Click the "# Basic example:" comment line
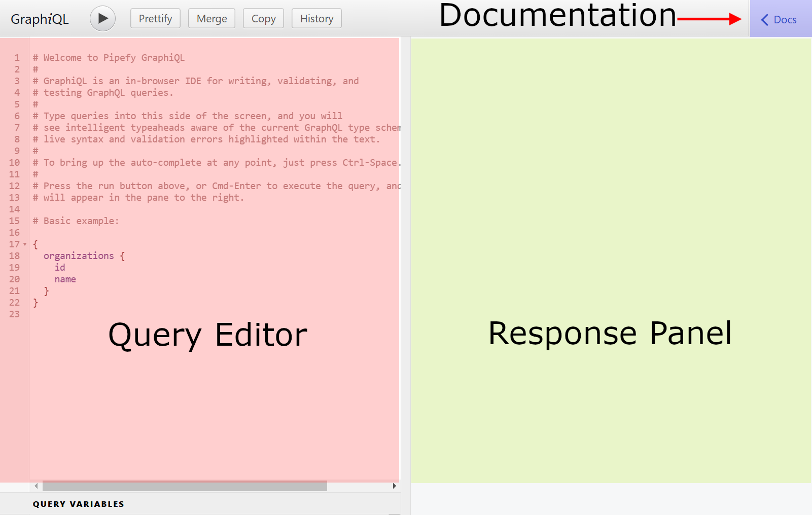Image resolution: width=812 pixels, height=515 pixels. (x=76, y=221)
